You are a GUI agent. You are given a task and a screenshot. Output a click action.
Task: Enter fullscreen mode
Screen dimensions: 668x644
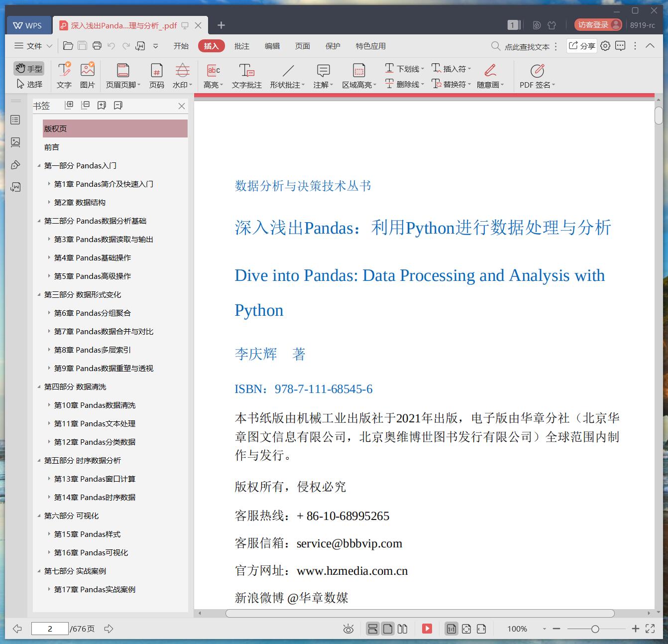click(x=650, y=629)
